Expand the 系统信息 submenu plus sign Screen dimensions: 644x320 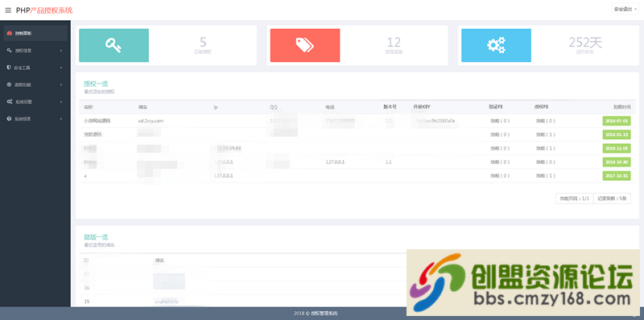[61, 119]
